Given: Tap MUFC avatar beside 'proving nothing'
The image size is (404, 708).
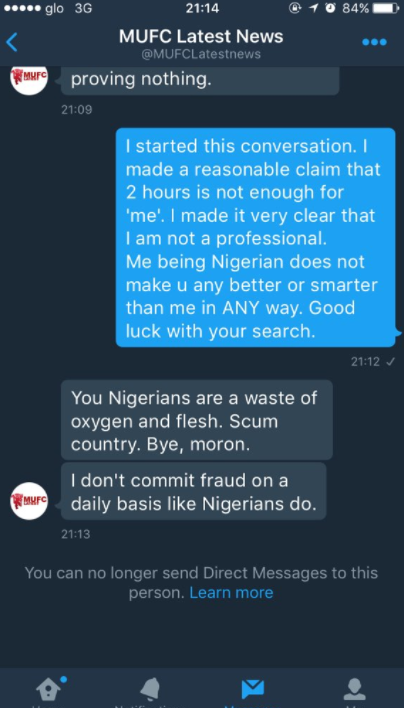Looking at the screenshot, I should tap(29, 80).
